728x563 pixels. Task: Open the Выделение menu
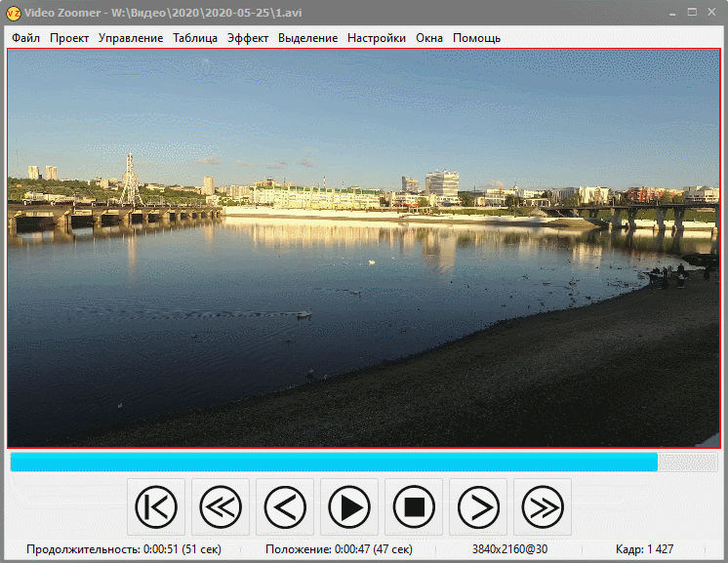pos(307,38)
